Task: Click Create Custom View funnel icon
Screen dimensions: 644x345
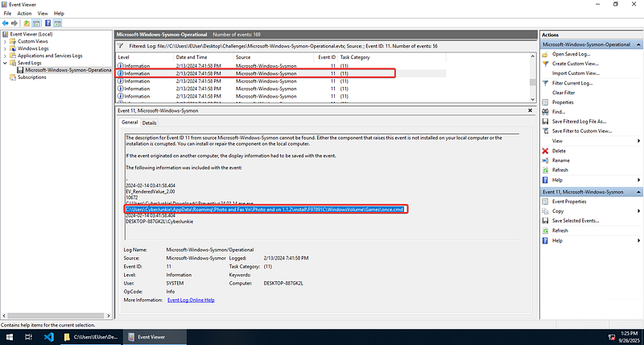Action: [x=545, y=64]
